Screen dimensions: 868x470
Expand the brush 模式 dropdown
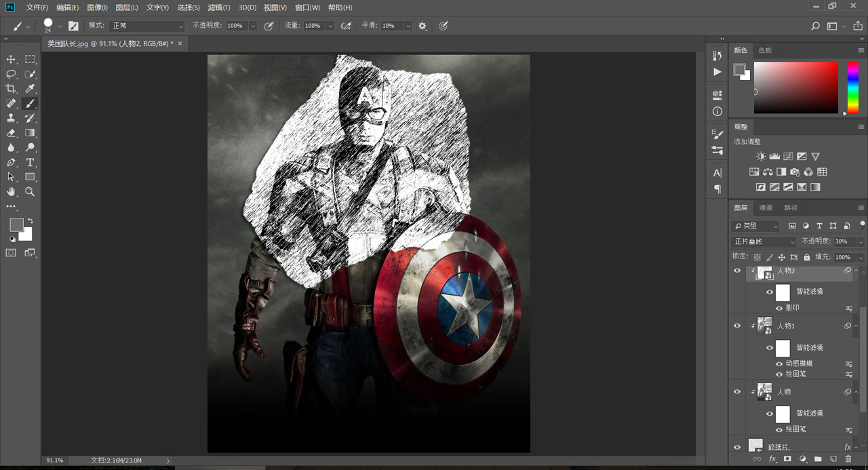[147, 26]
